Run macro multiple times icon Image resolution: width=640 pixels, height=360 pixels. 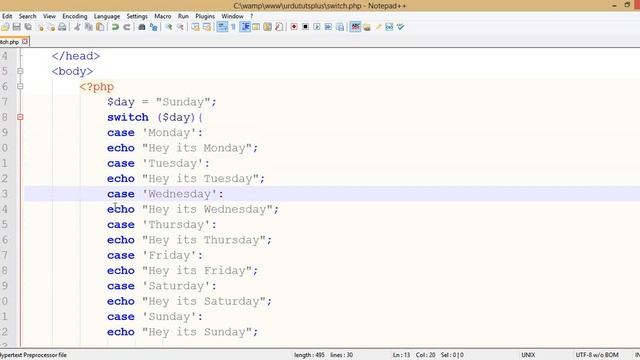pos(328,27)
